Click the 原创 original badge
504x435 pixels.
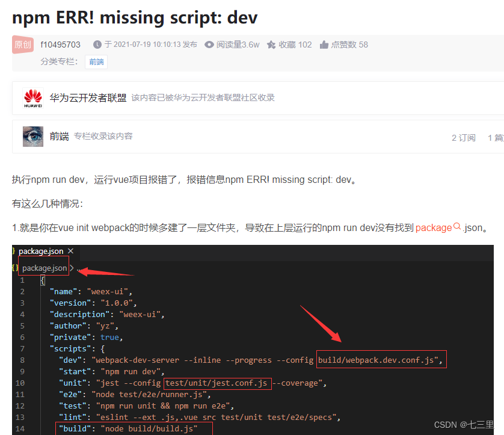pos(23,45)
